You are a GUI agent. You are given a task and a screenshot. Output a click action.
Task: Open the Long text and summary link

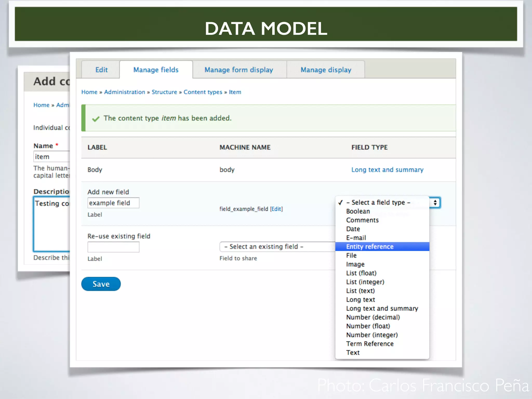pos(387,170)
